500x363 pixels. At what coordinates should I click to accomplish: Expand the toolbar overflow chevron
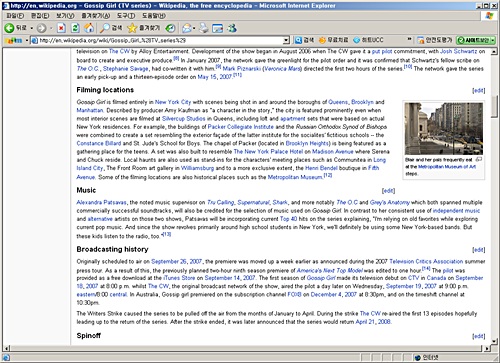(x=410, y=40)
